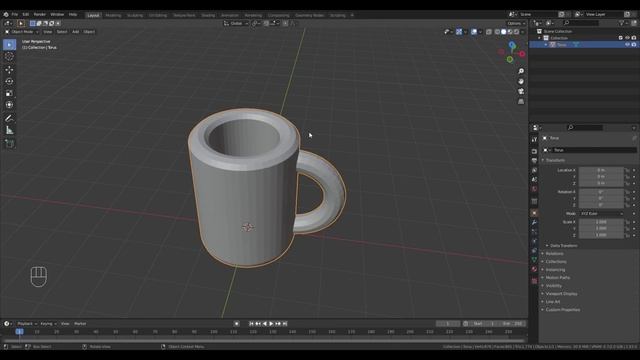Image resolution: width=640 pixels, height=360 pixels.
Task: Enable solid viewport shading mode
Action: 503,32
